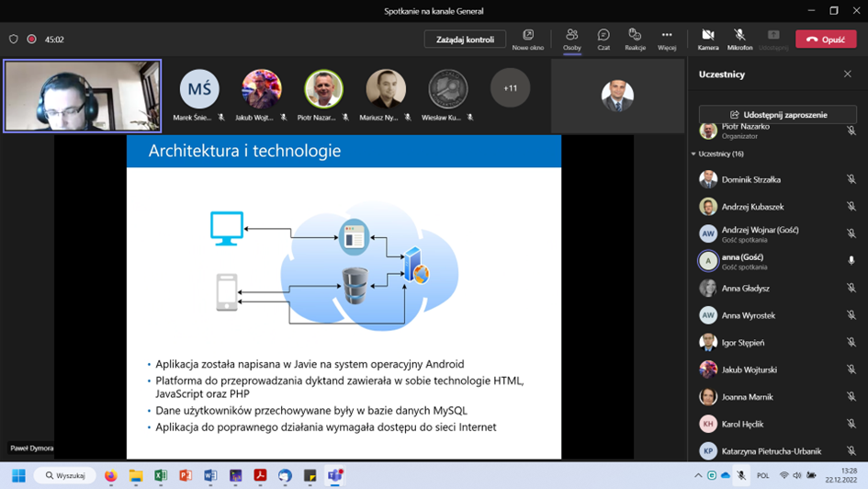Collapse the Uczestnicy (16) list
Viewport: 868px width, 489px height.
693,154
